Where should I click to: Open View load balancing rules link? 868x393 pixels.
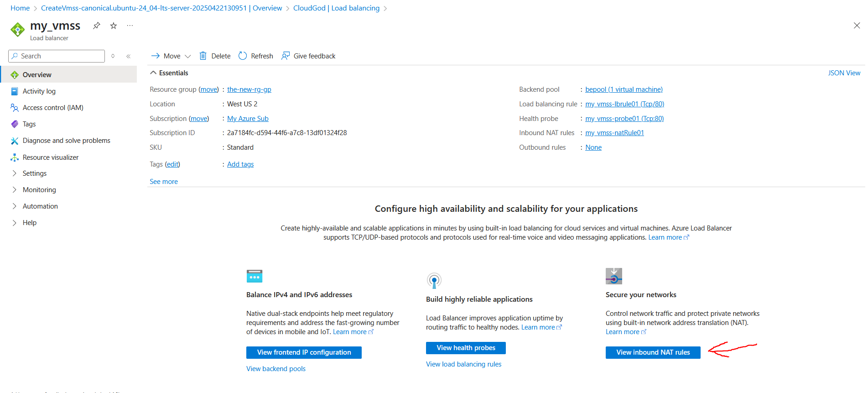point(464,364)
